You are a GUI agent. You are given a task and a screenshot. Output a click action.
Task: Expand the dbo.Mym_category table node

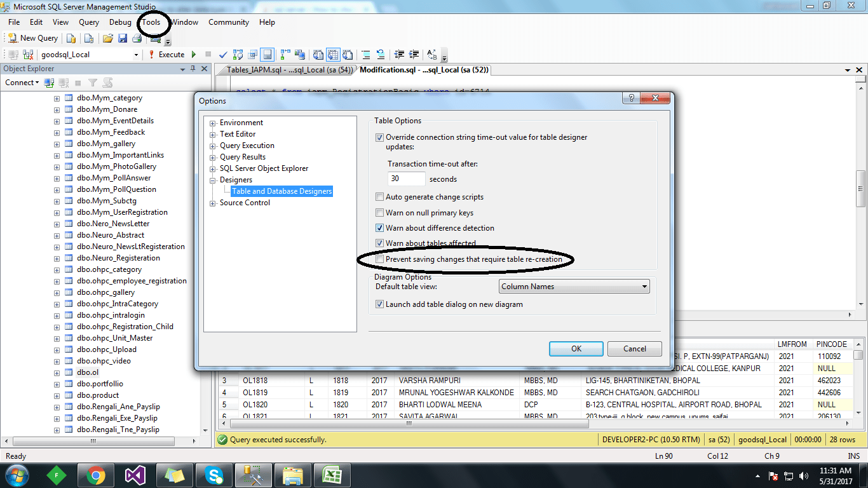click(x=57, y=98)
